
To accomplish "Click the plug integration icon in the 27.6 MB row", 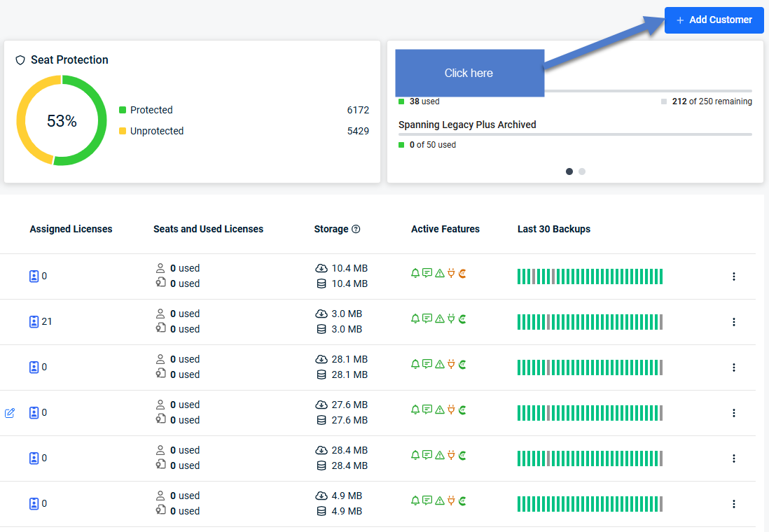I will pos(451,409).
